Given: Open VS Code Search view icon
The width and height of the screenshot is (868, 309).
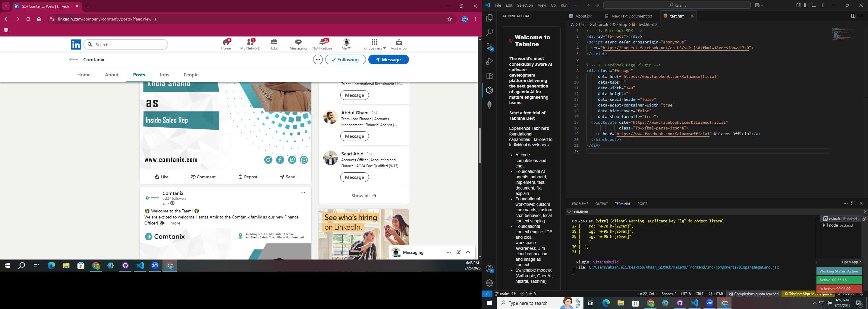Looking at the screenshot, I should coord(489,32).
